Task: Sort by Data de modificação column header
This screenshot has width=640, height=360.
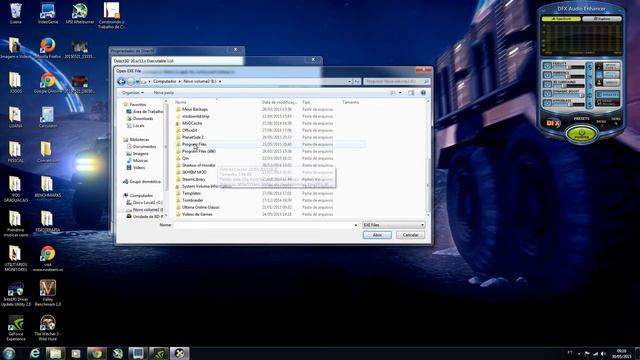Action: (x=280, y=102)
